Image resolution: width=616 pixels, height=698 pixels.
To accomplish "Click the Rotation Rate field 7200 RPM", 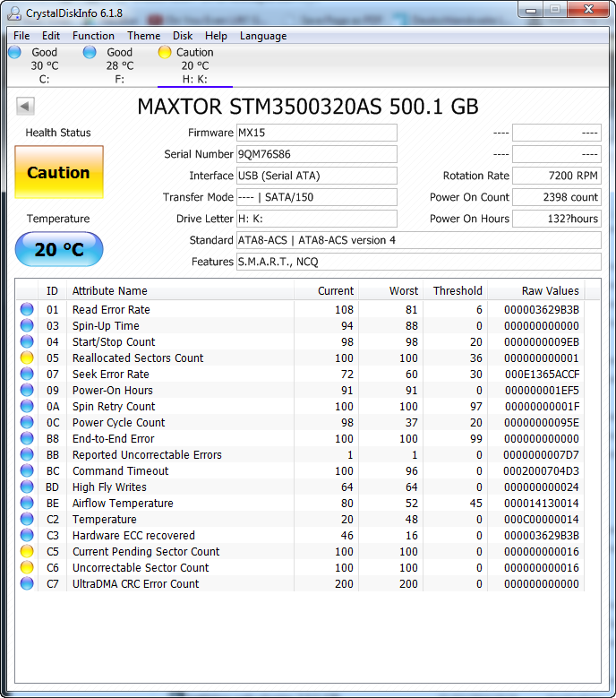I will pyautogui.click(x=557, y=176).
